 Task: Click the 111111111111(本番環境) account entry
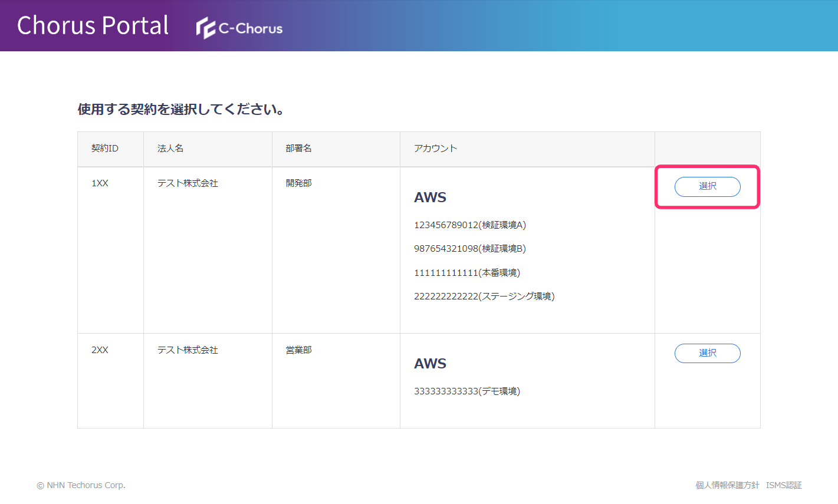point(467,273)
